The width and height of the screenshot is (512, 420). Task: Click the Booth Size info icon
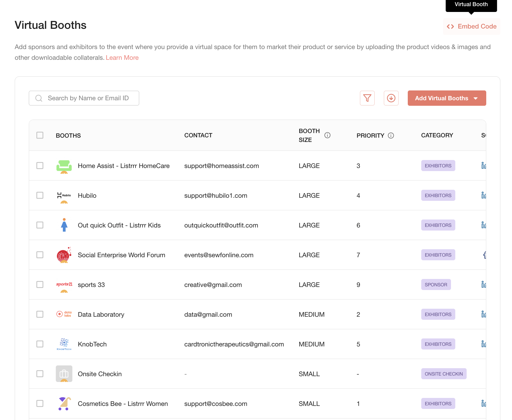coord(327,135)
